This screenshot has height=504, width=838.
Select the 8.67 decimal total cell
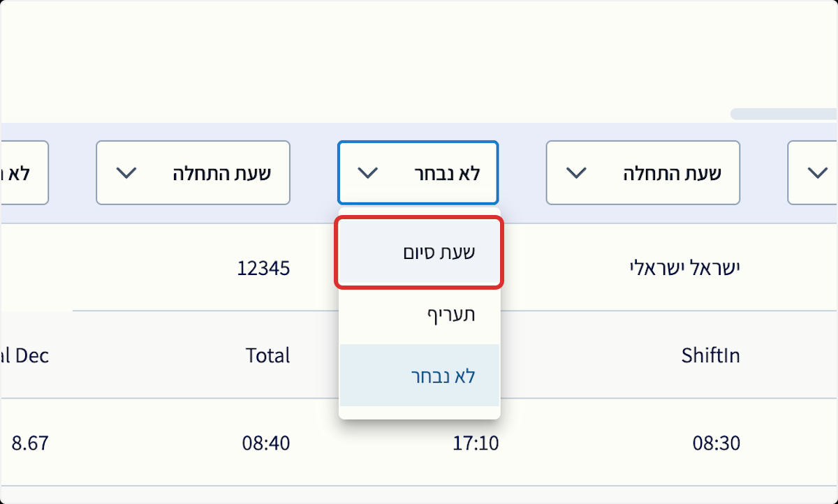[31, 443]
